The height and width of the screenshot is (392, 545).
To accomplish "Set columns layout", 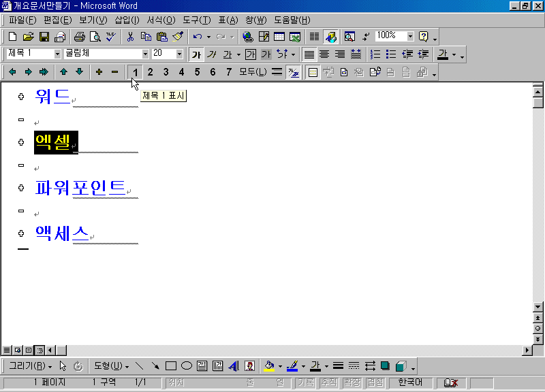I will click(314, 37).
